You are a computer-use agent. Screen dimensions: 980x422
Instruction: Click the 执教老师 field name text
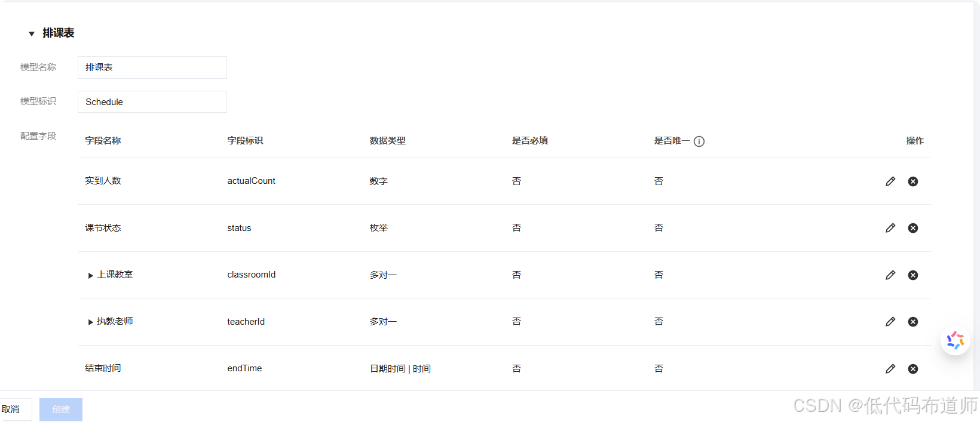click(115, 321)
